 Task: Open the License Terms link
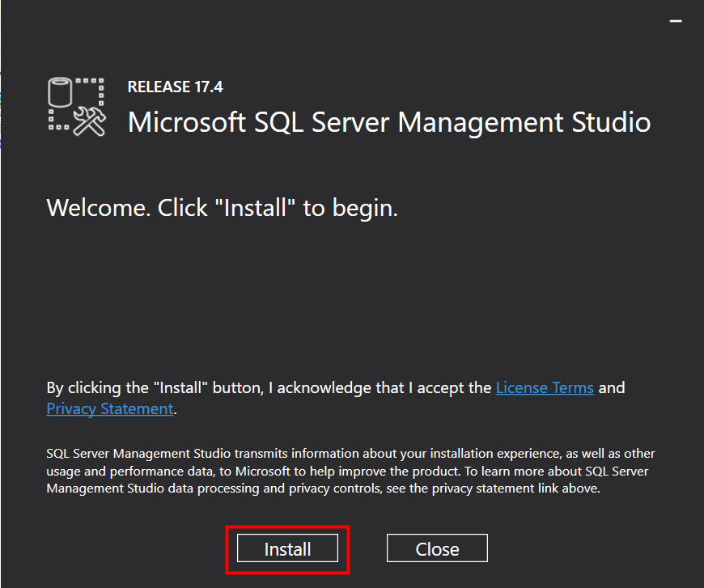[545, 387]
